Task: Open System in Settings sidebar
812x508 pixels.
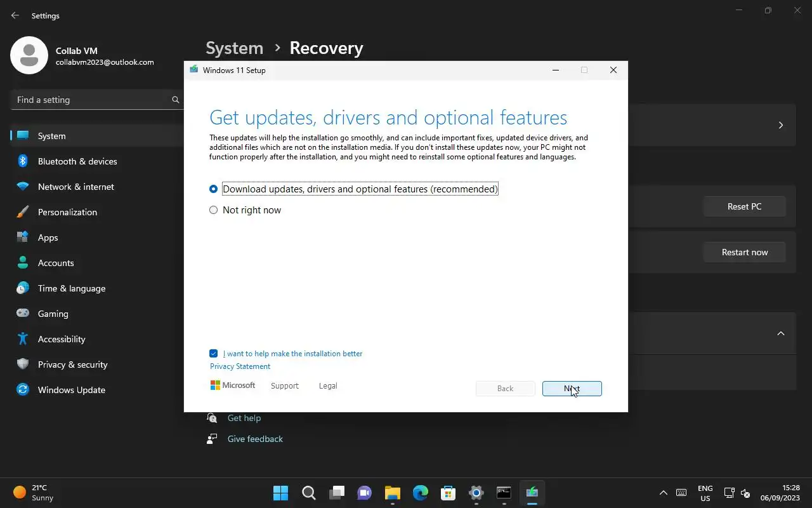Action: [x=97, y=136]
